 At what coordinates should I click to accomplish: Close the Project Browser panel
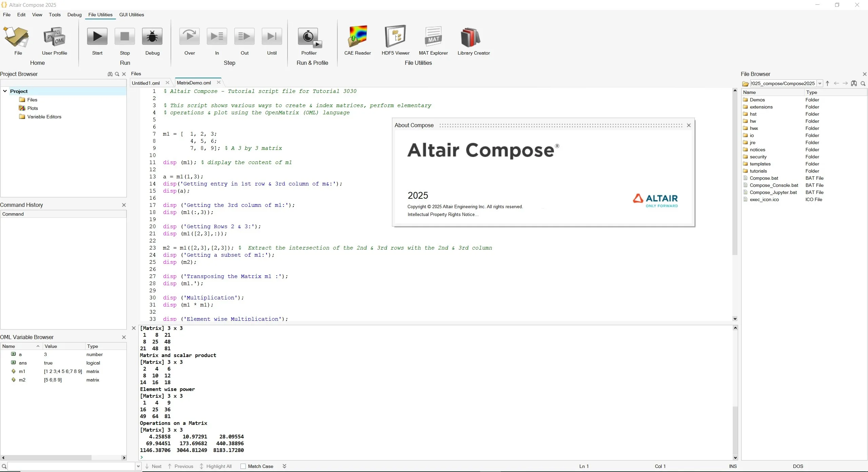tap(124, 74)
